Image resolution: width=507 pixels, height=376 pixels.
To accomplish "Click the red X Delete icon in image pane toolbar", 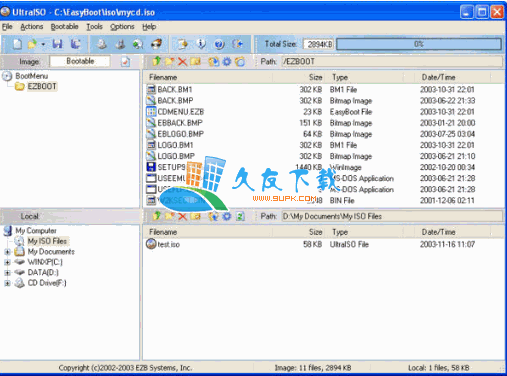I will point(182,61).
